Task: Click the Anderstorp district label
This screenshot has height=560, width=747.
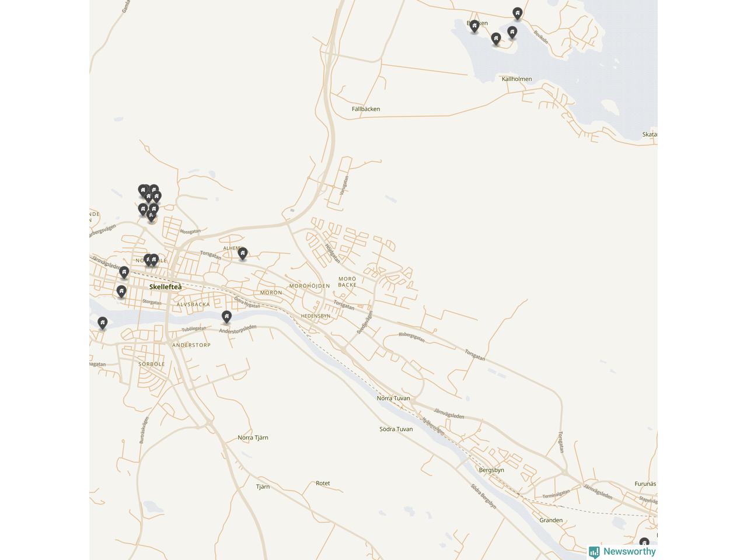Action: (x=191, y=345)
